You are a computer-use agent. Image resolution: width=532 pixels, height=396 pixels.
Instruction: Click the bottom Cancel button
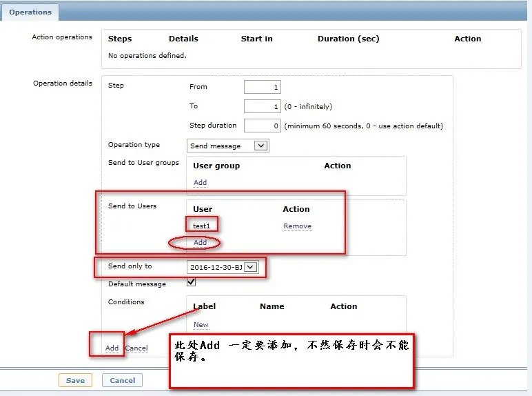[122, 380]
